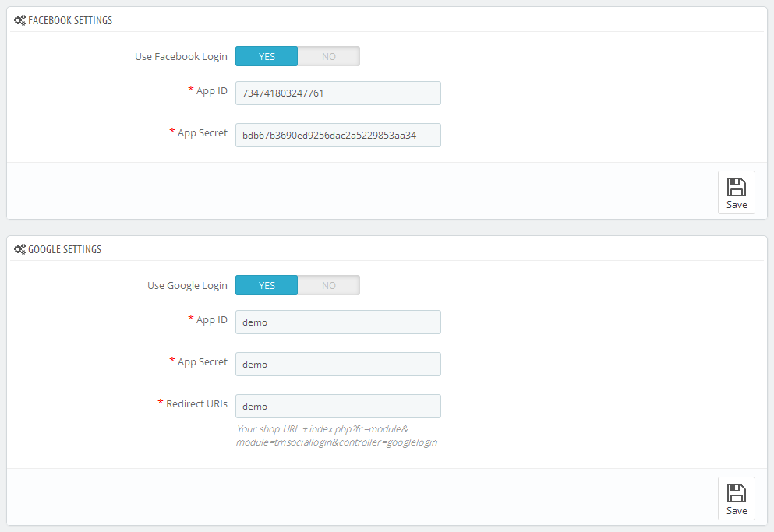Click the floppy disk icon in the Google panel
Screen dimensions: 774x532
coord(737,493)
